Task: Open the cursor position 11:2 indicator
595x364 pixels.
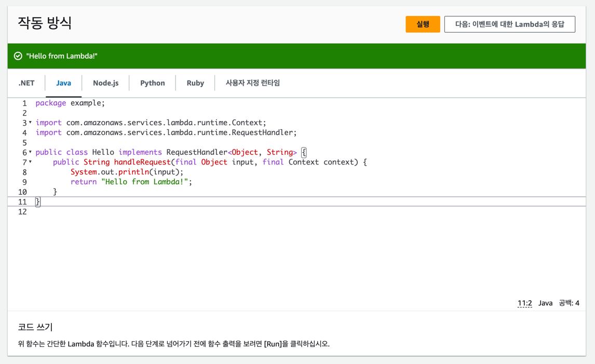Action: (x=525, y=303)
